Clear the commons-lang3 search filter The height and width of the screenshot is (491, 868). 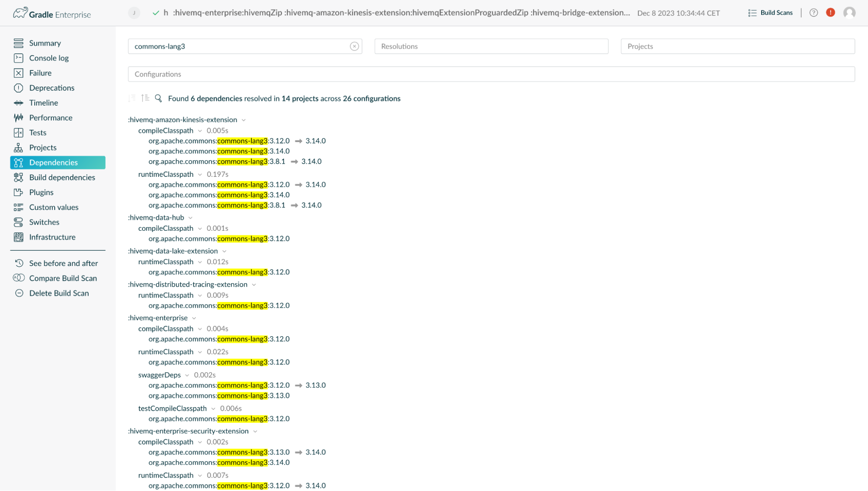(x=354, y=46)
